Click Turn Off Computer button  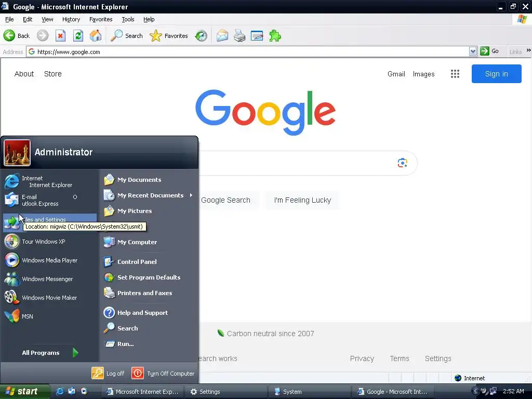pyautogui.click(x=163, y=373)
